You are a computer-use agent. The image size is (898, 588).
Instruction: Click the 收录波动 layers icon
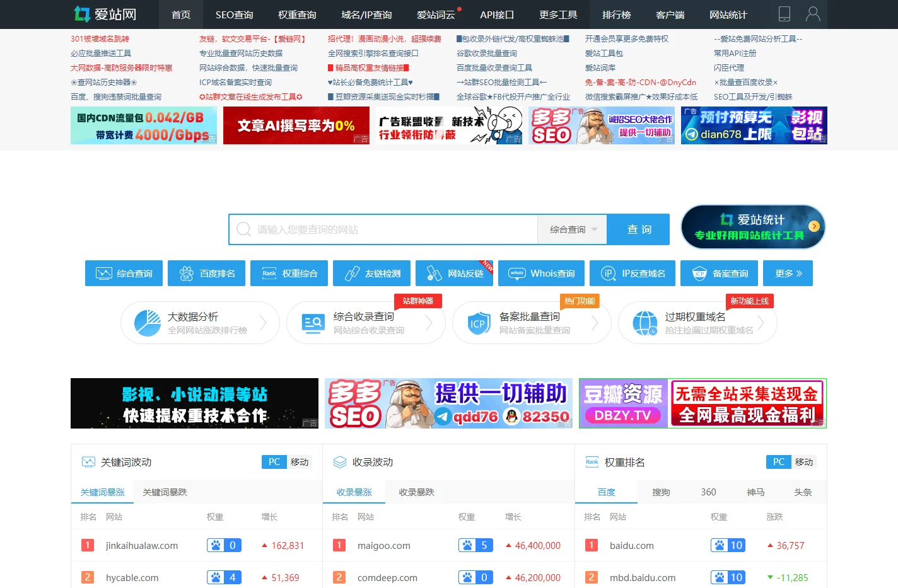[340, 462]
